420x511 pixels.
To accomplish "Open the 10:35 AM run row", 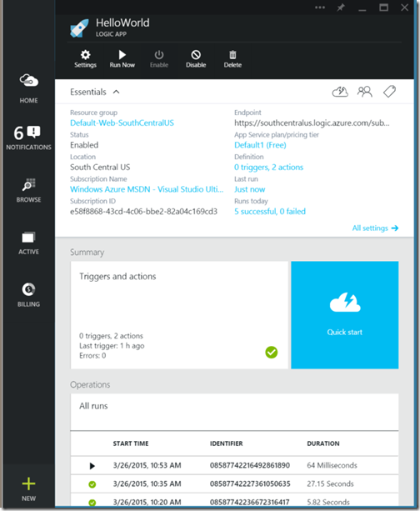I will (234, 483).
